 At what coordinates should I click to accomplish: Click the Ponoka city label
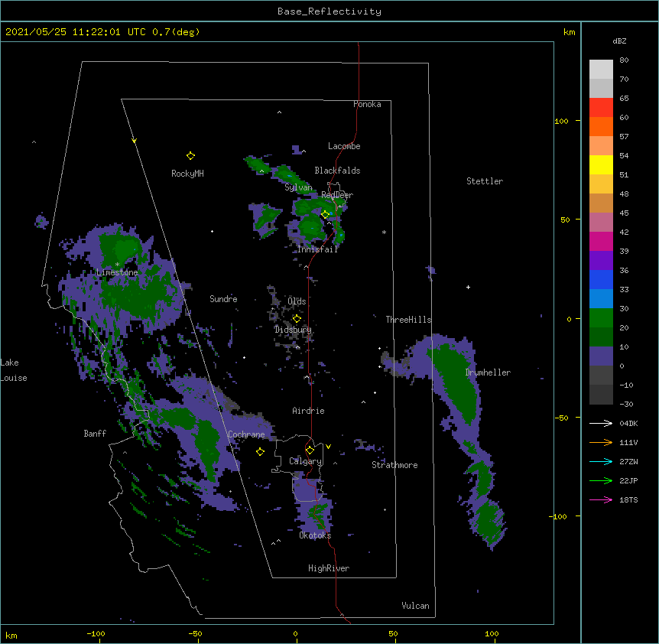[x=367, y=104]
